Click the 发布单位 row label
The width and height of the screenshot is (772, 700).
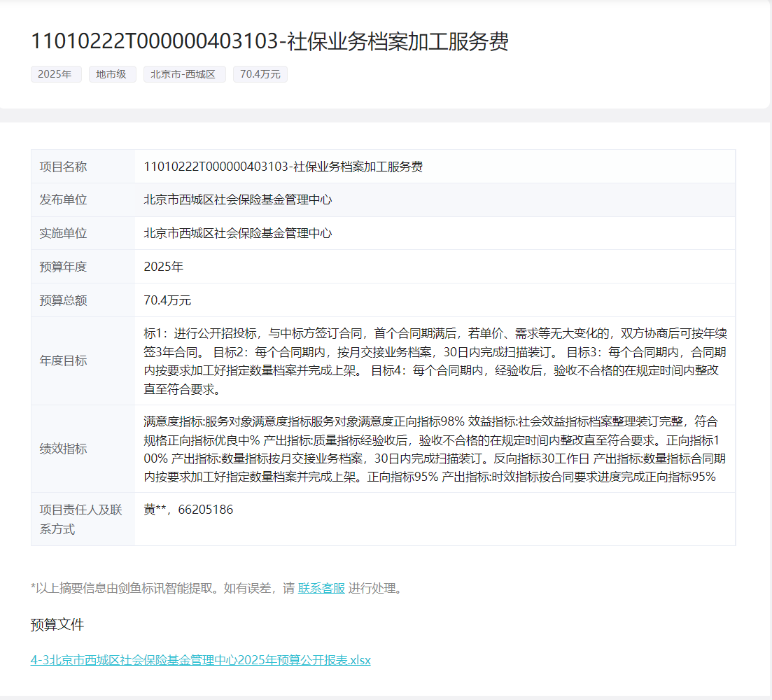pos(63,199)
